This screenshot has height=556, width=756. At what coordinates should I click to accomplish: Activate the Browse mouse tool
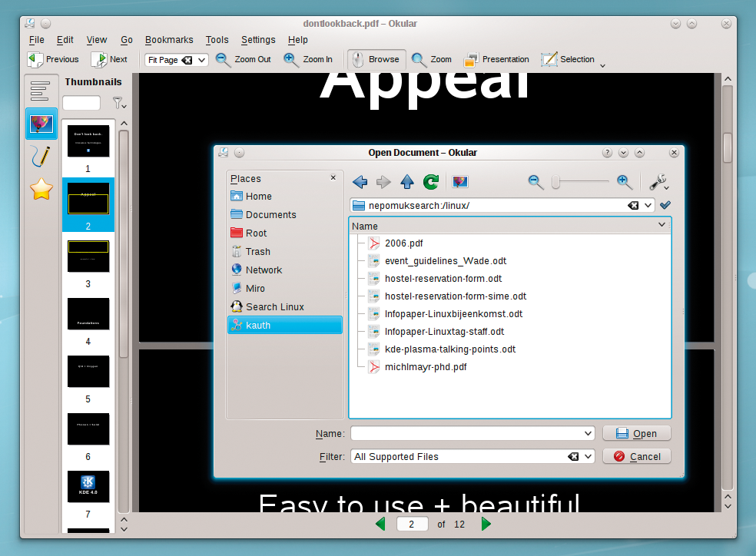[376, 59]
